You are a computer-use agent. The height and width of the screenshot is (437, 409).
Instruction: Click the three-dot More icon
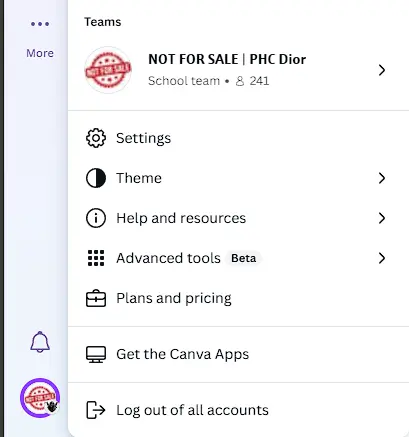click(x=40, y=24)
